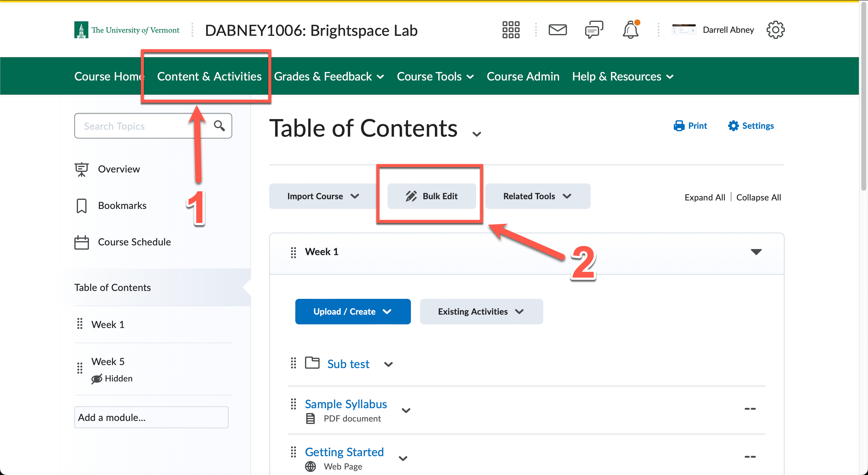The width and height of the screenshot is (868, 475).
Task: Open the update alerts bell icon
Action: [630, 30]
